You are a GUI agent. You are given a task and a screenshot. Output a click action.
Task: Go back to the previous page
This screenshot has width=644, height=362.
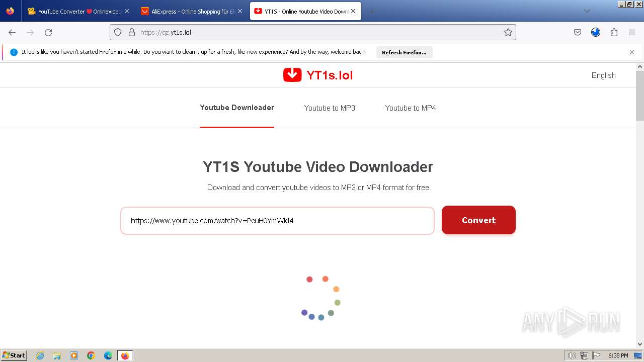(x=12, y=33)
